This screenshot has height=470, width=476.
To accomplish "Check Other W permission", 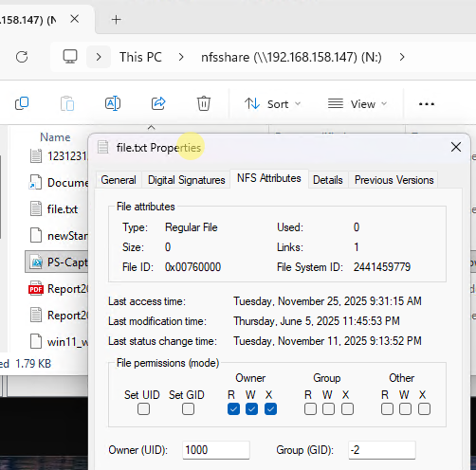I will click(x=405, y=409).
